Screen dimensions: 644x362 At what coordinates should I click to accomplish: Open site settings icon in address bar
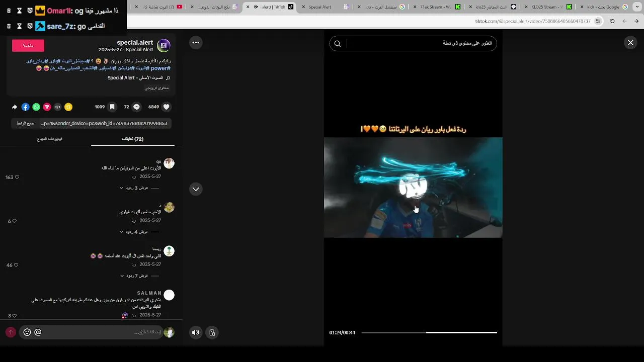click(x=598, y=21)
